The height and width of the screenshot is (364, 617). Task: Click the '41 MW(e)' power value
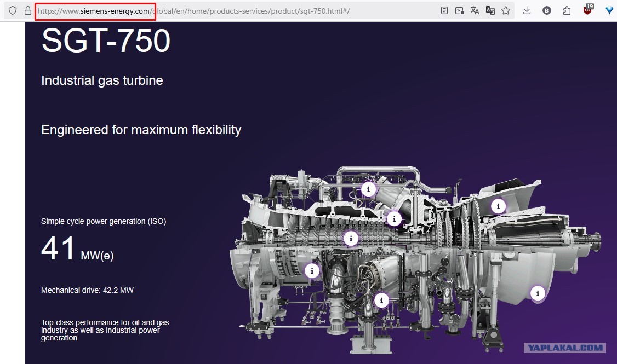[77, 249]
